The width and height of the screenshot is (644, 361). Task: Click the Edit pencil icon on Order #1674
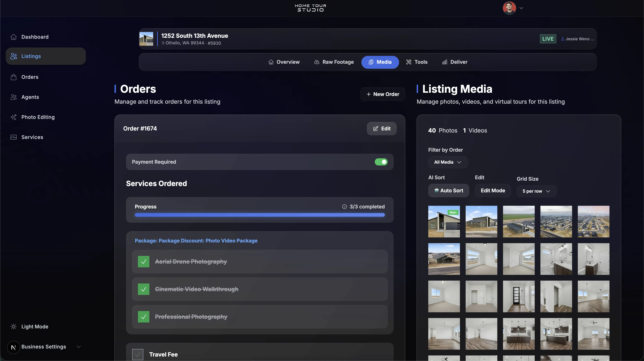(x=376, y=129)
